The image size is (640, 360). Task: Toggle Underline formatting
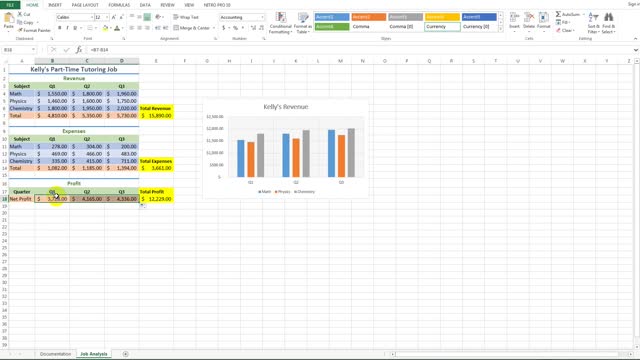[75, 28]
